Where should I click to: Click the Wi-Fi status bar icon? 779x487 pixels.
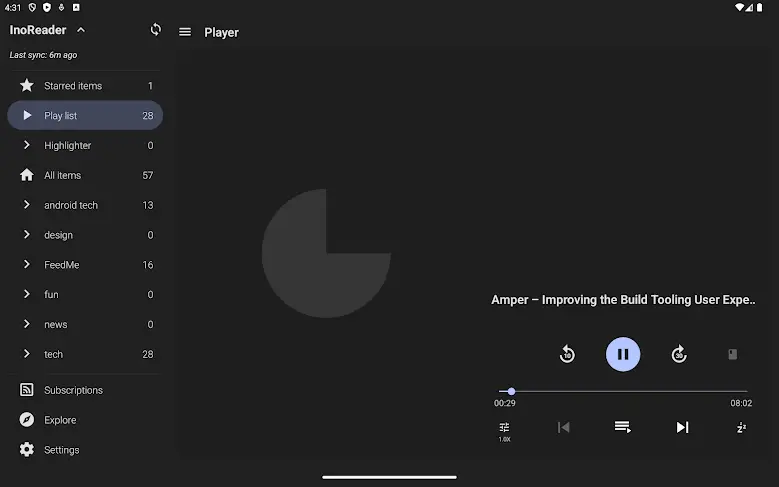click(739, 7)
